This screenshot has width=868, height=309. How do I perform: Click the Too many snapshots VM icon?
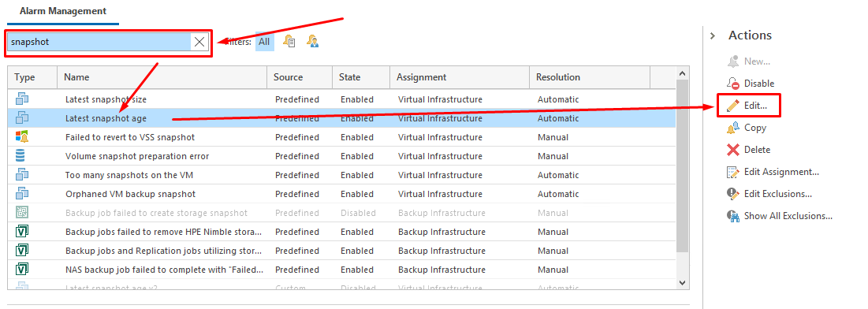coord(22,174)
